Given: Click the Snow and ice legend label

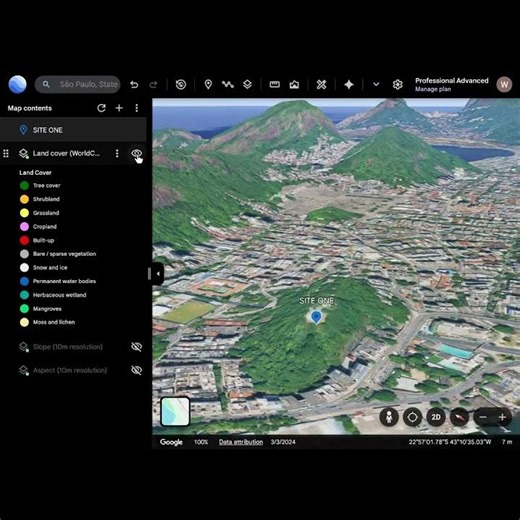Looking at the screenshot, I should (x=50, y=267).
